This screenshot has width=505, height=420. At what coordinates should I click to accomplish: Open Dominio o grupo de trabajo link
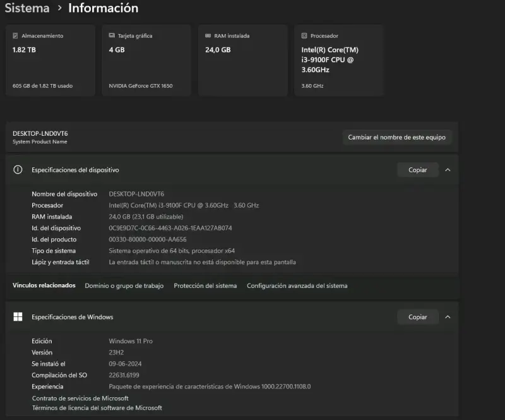(x=124, y=285)
